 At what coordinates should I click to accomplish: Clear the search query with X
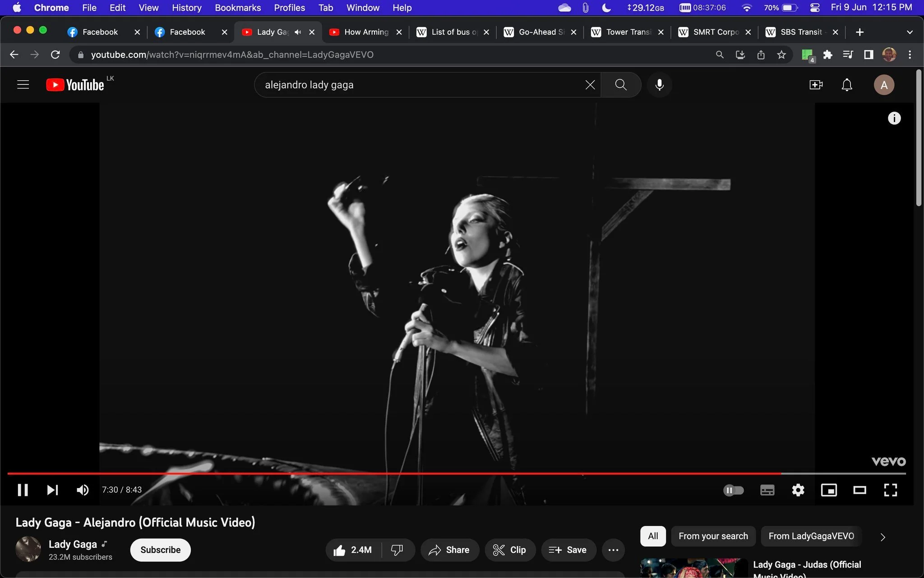coord(590,84)
